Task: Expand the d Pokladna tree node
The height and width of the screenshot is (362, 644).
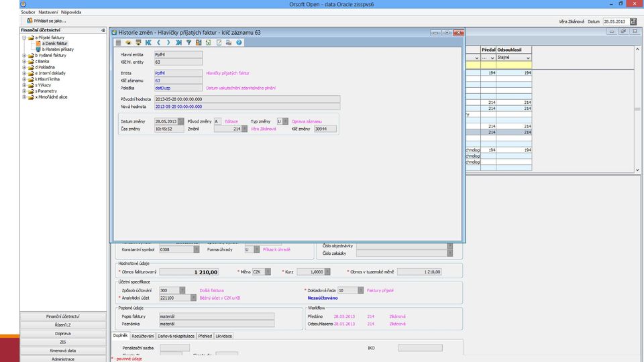Action: [24, 67]
